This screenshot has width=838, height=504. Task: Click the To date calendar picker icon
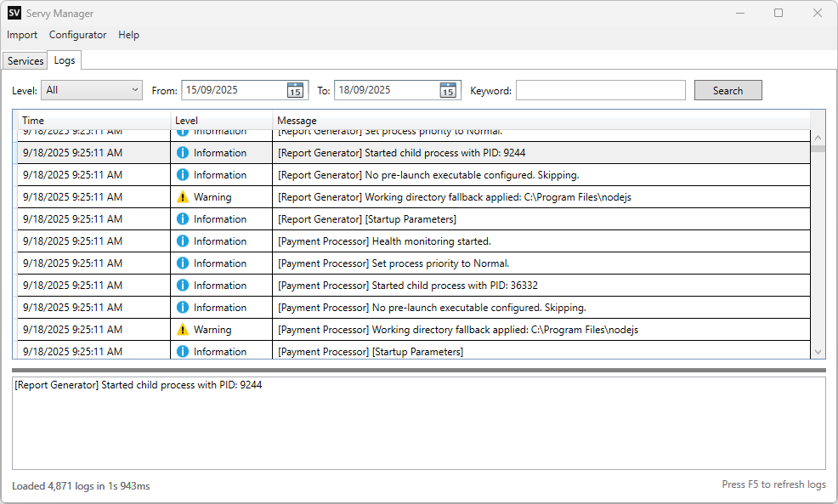click(x=448, y=89)
